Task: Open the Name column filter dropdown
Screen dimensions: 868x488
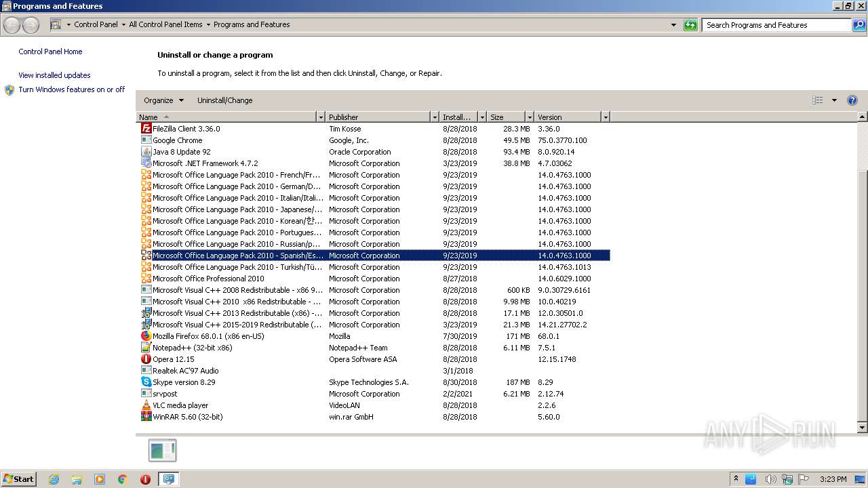Action: click(321, 117)
